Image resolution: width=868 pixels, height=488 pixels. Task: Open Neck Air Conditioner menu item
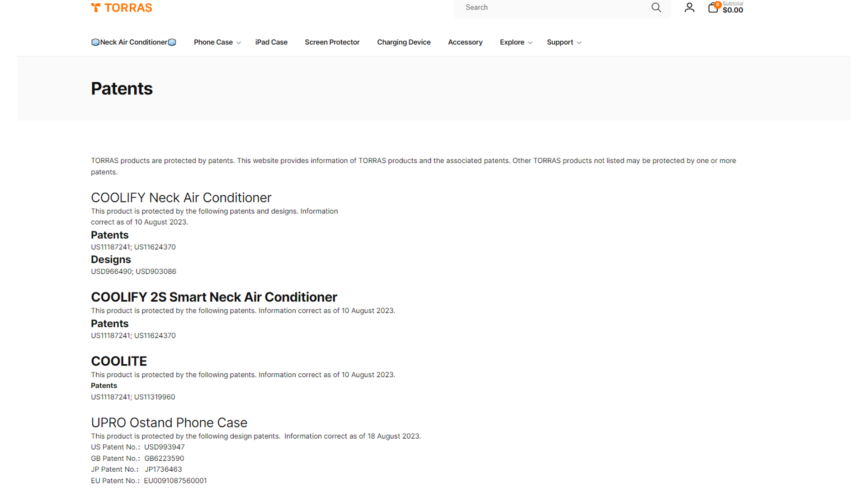(x=134, y=42)
